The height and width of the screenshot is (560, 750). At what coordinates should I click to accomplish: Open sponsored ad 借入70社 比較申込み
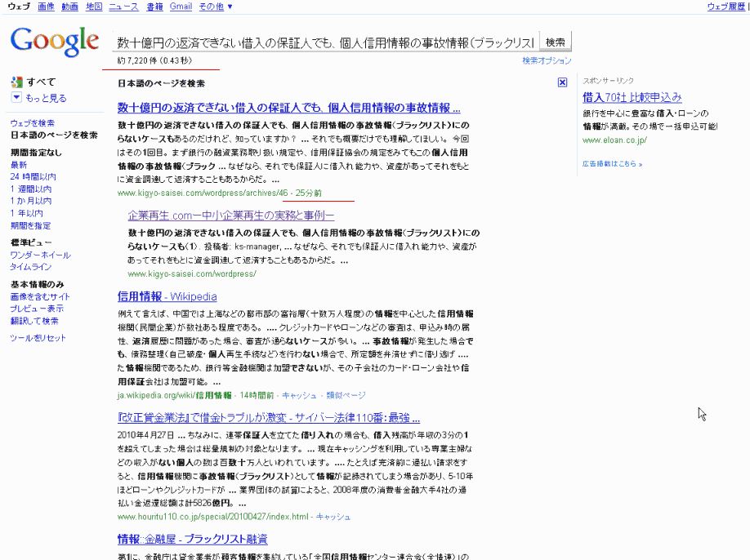click(x=632, y=97)
